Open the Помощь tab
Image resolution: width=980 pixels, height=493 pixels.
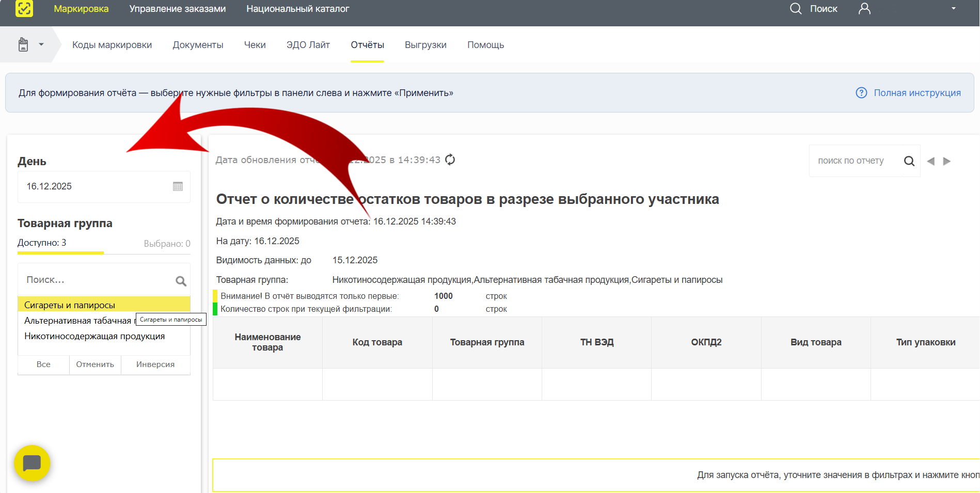(486, 45)
